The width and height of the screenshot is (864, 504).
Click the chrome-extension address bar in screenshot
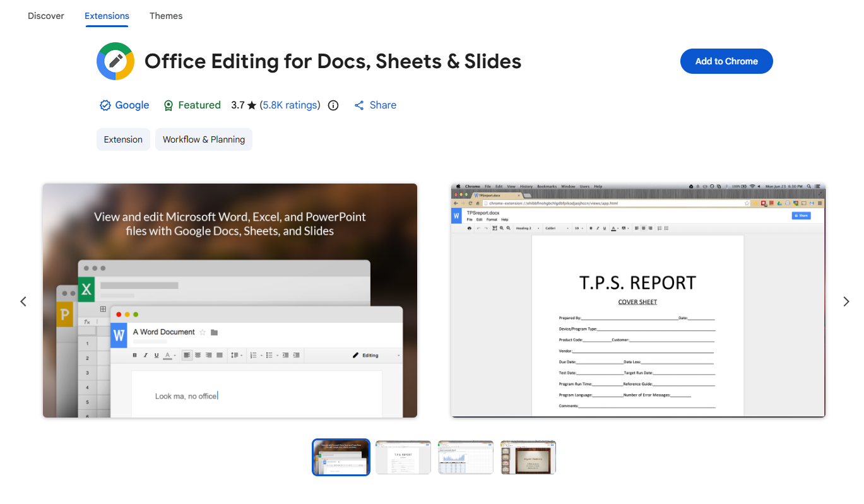click(616, 204)
